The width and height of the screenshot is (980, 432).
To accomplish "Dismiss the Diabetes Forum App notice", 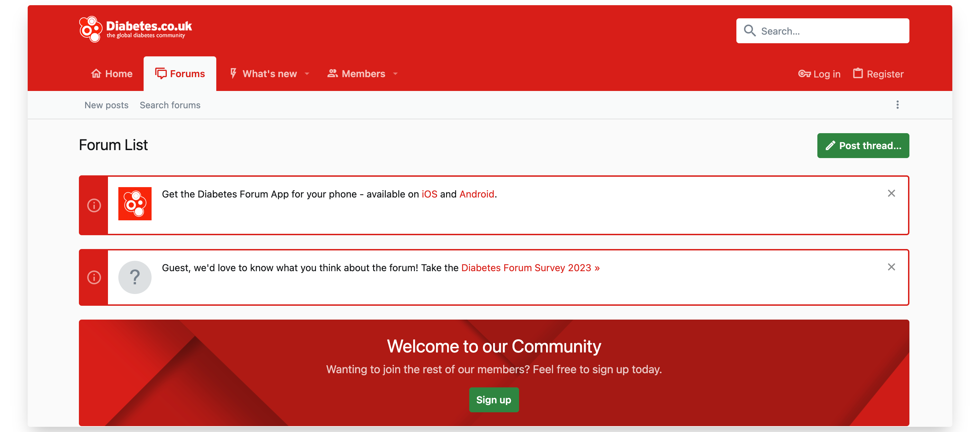I will tap(891, 193).
